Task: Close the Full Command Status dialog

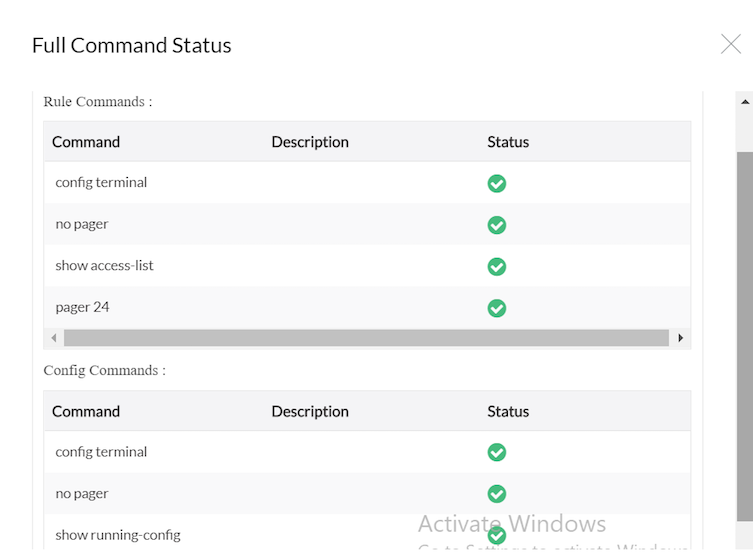Action: [x=731, y=43]
